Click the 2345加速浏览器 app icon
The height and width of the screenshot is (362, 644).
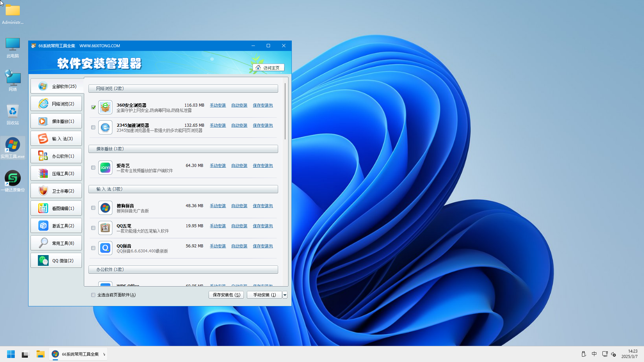coord(105,127)
